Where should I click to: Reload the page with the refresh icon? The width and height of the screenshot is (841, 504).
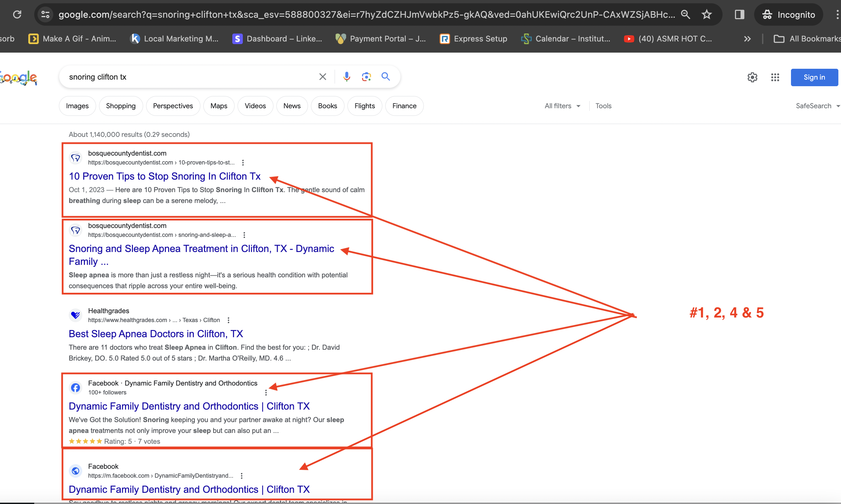[x=17, y=14]
